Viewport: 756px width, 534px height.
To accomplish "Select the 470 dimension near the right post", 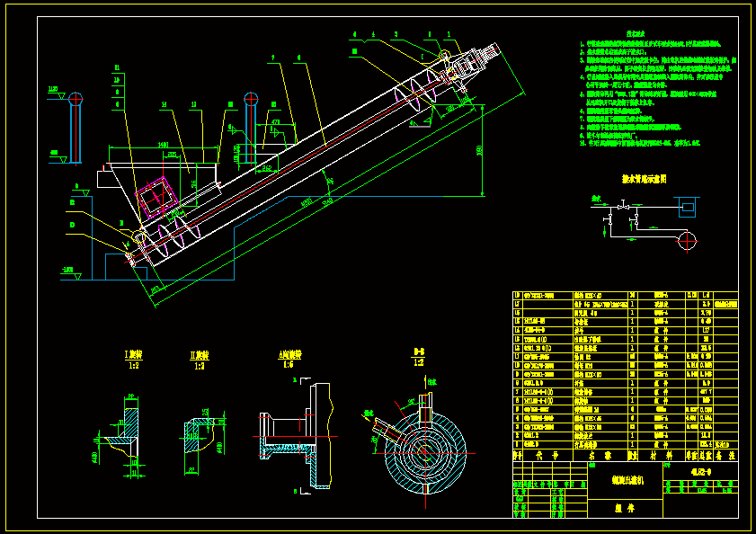I will 275,122.
